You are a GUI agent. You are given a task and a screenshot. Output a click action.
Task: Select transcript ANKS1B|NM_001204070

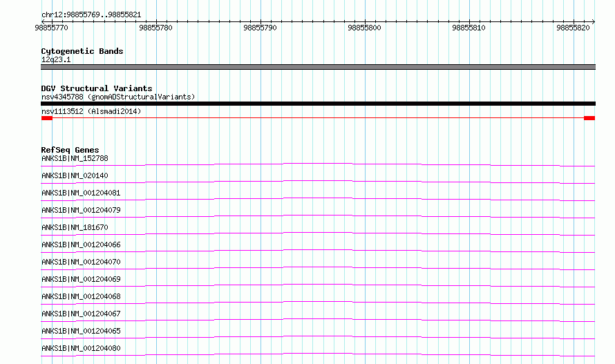coord(81,262)
